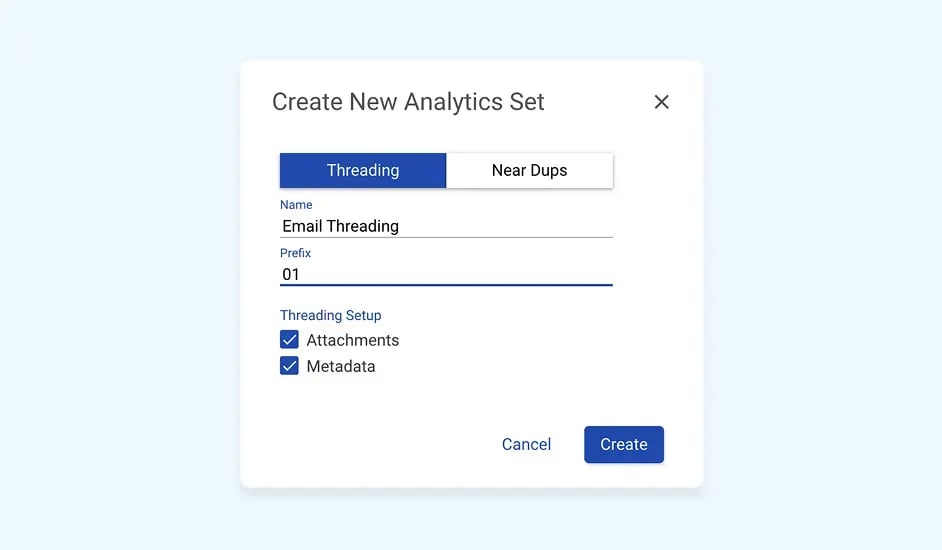Click the Email Threading text in Name
Image resolution: width=942 pixels, height=550 pixels.
click(x=340, y=226)
